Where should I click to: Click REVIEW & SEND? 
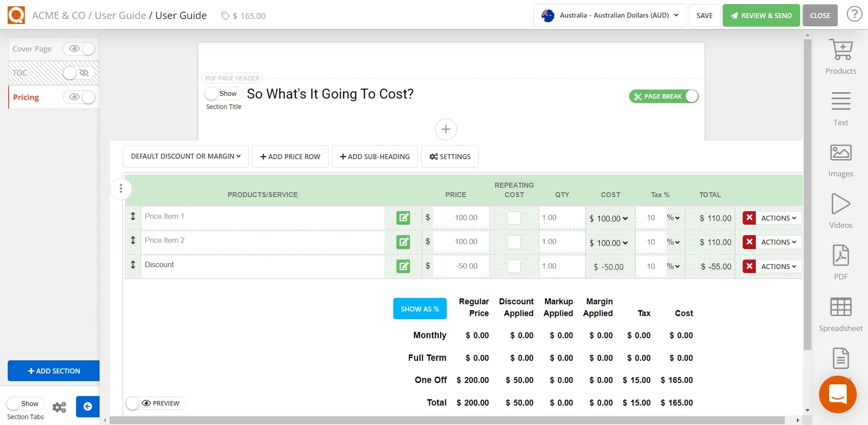(x=761, y=15)
